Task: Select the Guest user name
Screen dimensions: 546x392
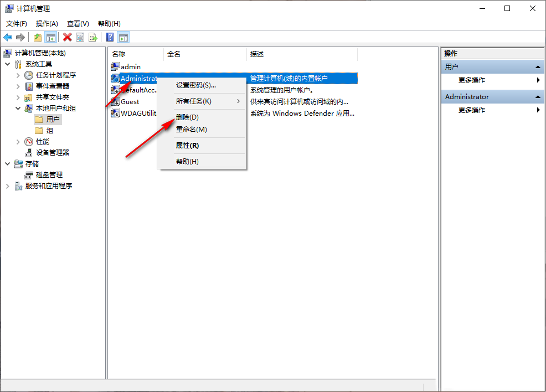Action: pyautogui.click(x=130, y=102)
